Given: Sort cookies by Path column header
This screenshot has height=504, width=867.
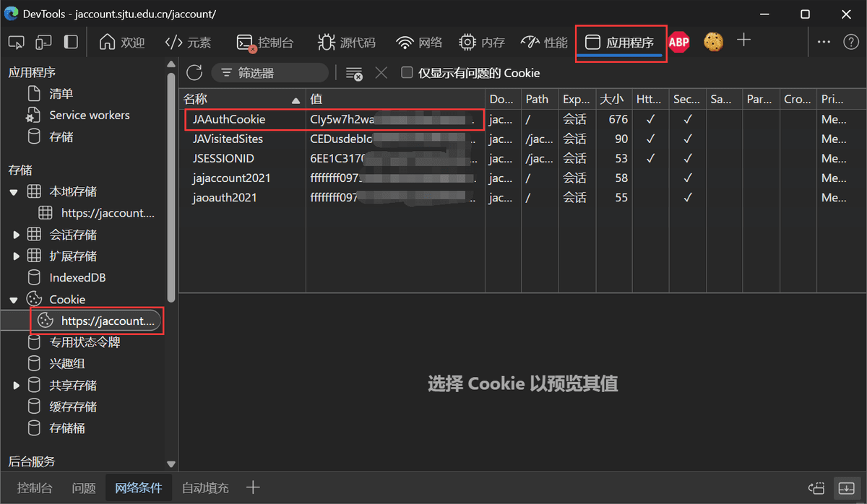Looking at the screenshot, I should [540, 100].
